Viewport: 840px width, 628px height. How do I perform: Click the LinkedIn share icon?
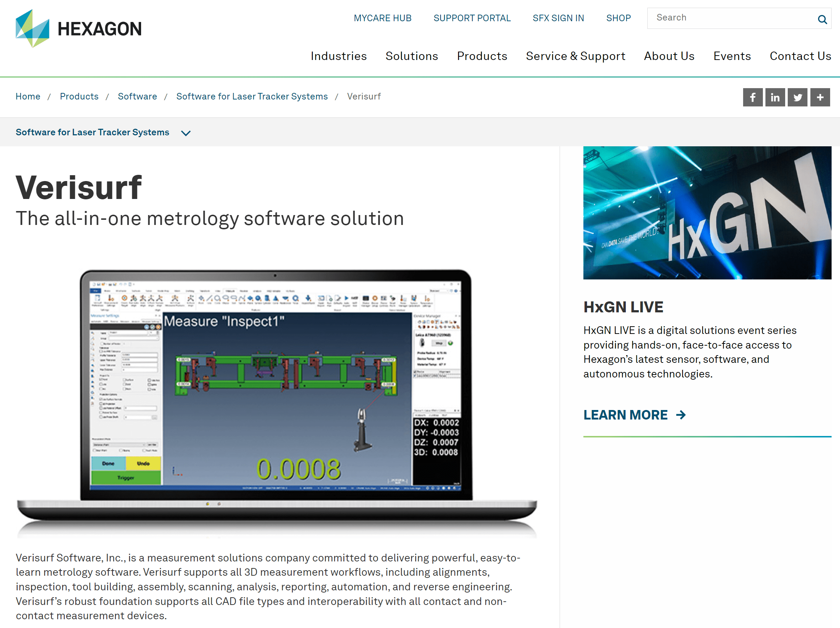pyautogui.click(x=775, y=97)
